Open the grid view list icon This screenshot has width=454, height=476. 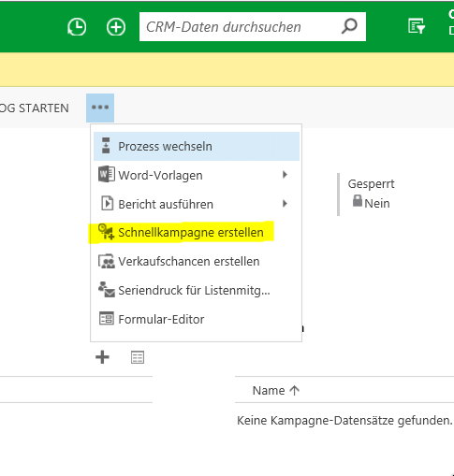click(x=138, y=357)
